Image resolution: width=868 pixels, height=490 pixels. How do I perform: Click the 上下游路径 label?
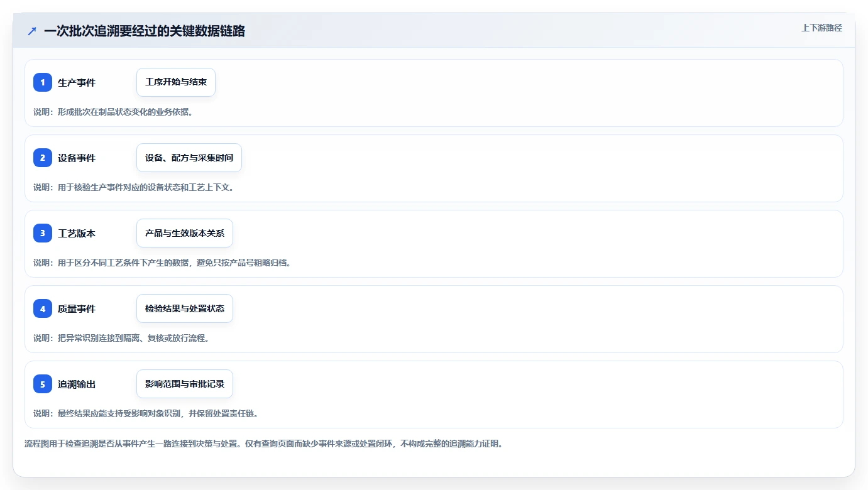pos(821,28)
